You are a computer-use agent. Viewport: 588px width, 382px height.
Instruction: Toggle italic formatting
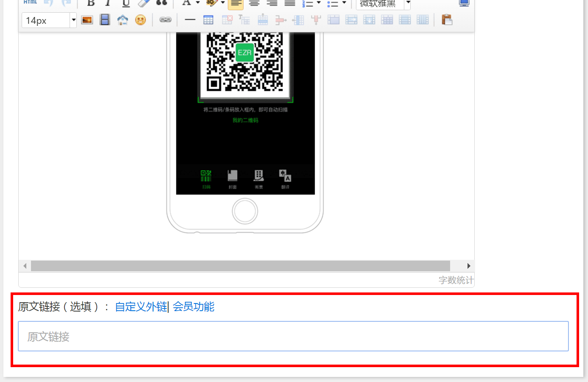108,3
